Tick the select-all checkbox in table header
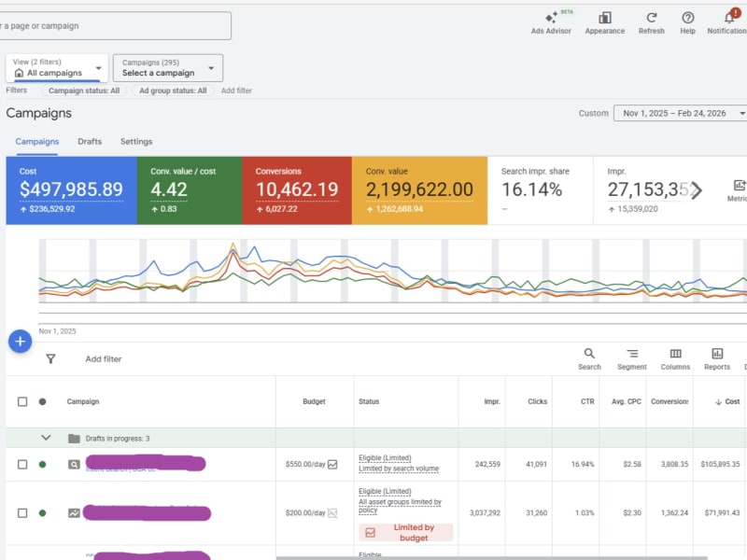This screenshot has width=747, height=560. pos(22,401)
